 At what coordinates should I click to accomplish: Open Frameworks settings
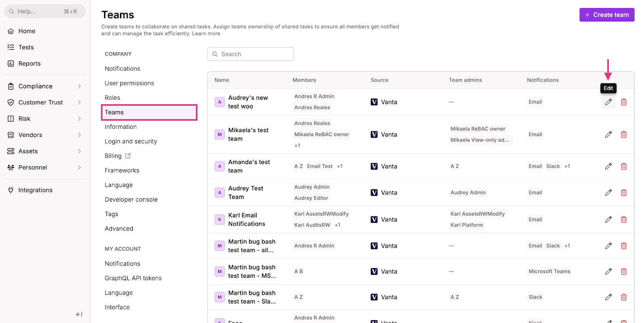pyautogui.click(x=122, y=170)
